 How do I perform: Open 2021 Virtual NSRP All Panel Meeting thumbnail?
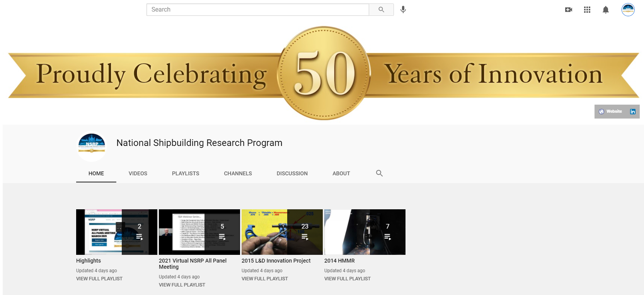[x=199, y=232]
